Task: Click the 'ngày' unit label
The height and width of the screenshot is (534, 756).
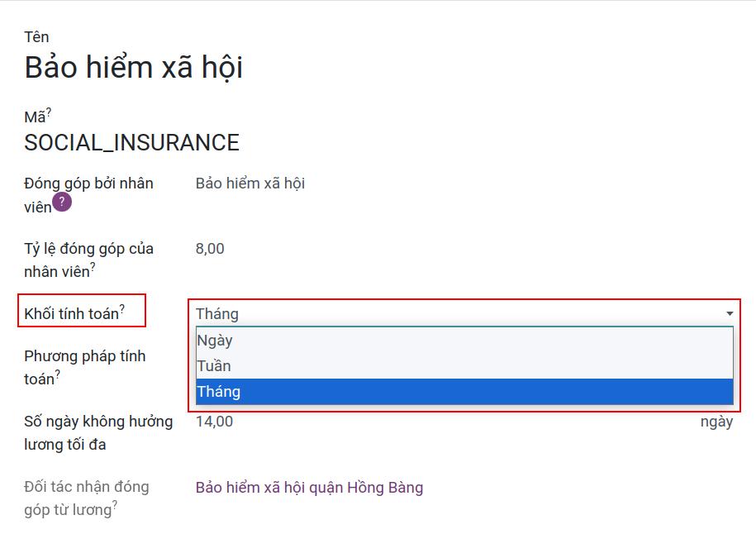Action: pos(718,421)
